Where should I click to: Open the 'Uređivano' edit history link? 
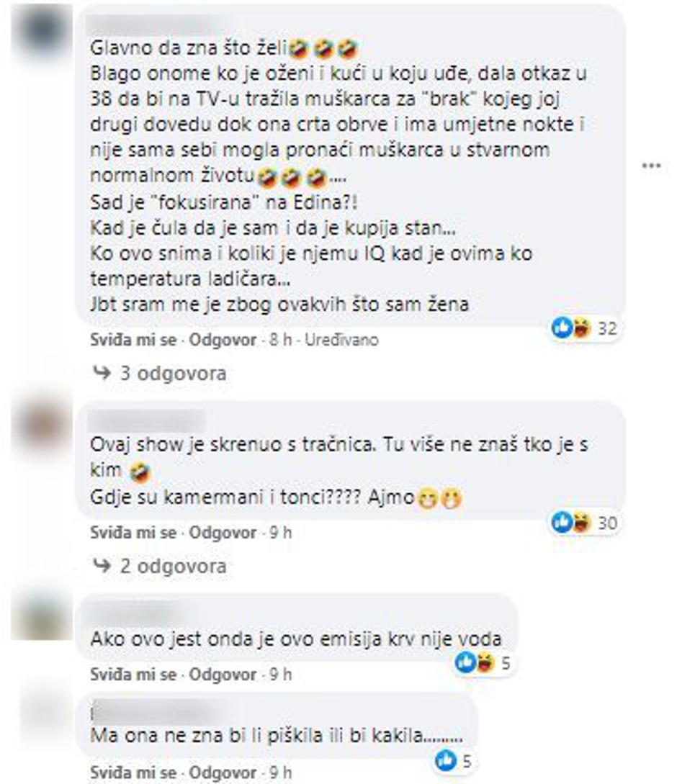point(342,340)
